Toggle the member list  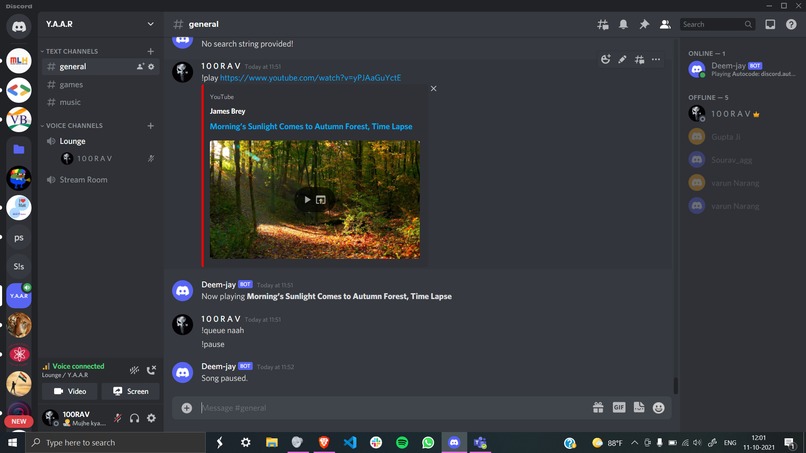pyautogui.click(x=665, y=24)
